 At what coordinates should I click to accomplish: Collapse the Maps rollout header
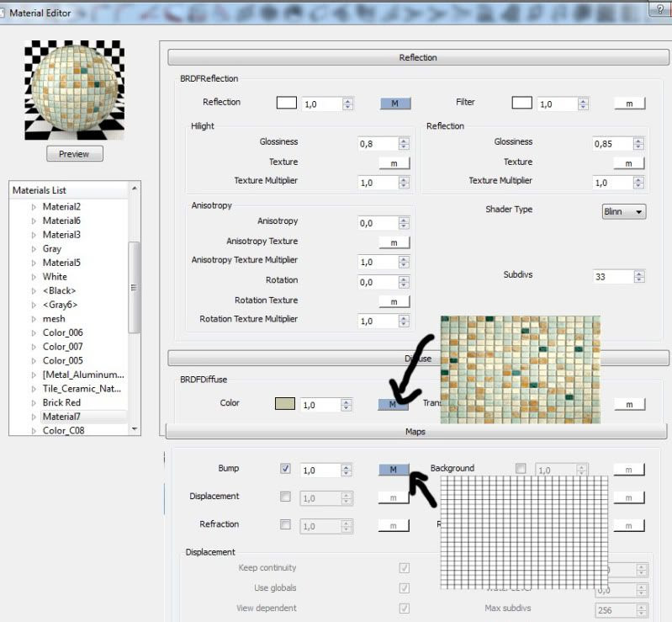415,432
